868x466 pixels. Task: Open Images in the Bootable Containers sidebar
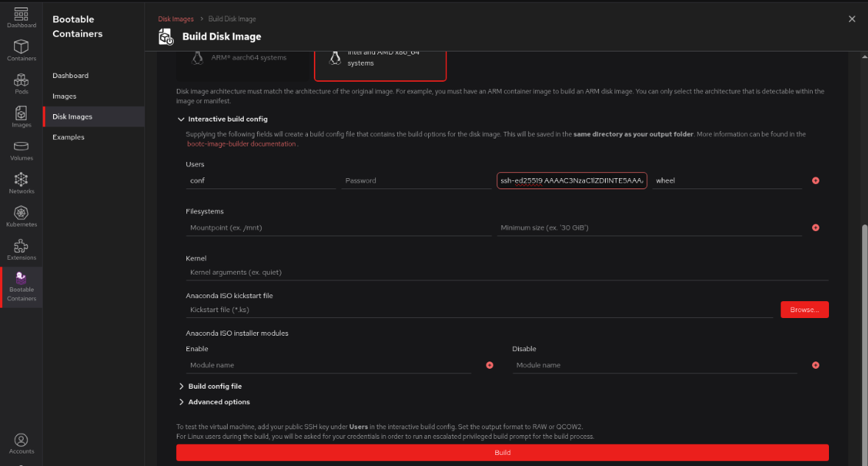[64, 96]
